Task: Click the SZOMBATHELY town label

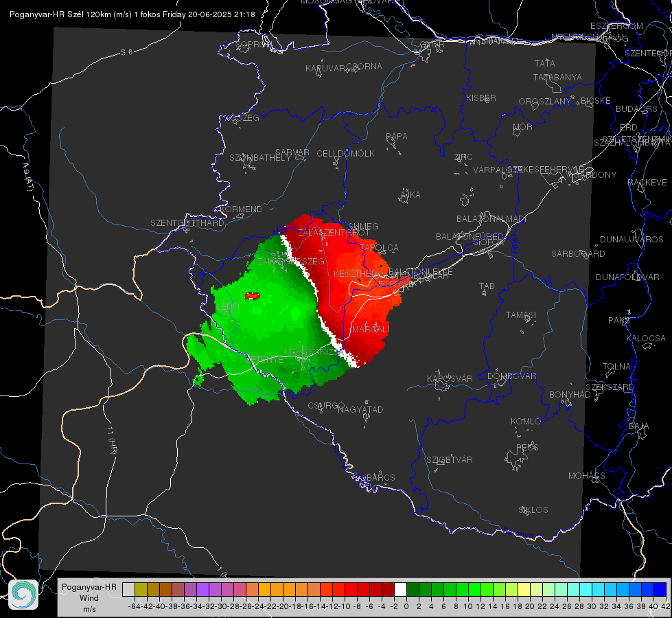Action: coord(260,158)
